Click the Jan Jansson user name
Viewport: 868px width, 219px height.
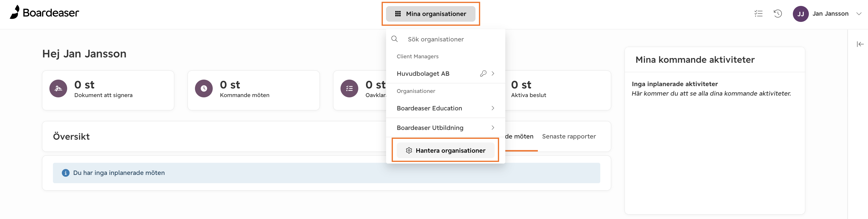(x=830, y=14)
